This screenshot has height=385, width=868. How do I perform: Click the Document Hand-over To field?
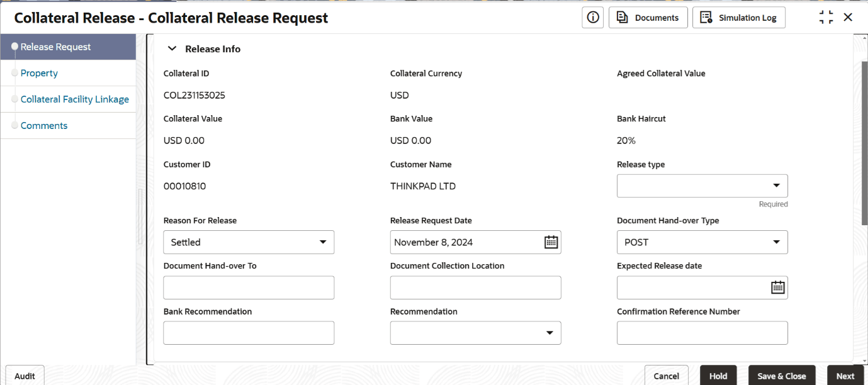tap(249, 287)
